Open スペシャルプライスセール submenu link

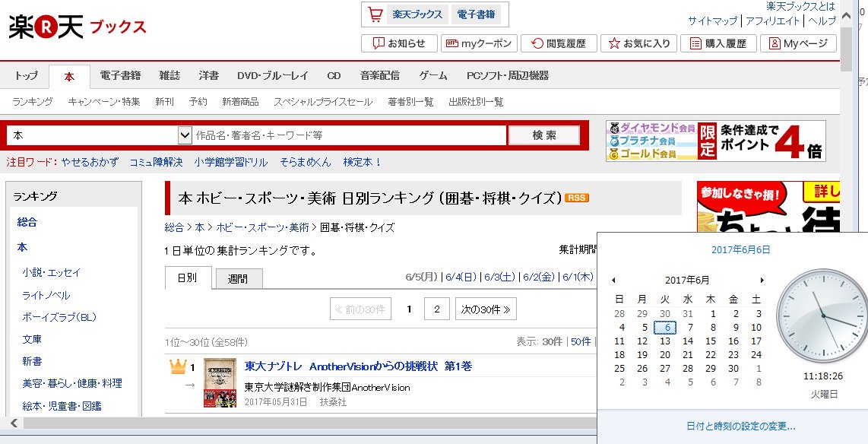point(323,102)
